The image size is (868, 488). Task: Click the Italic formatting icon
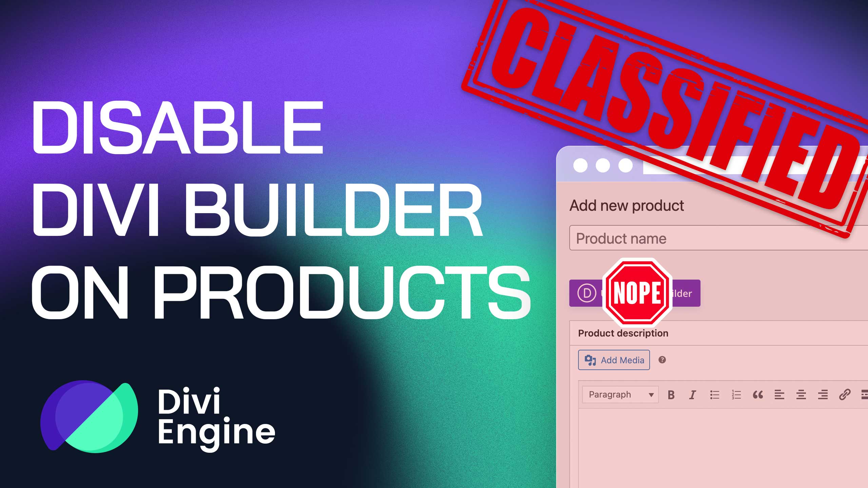point(693,394)
